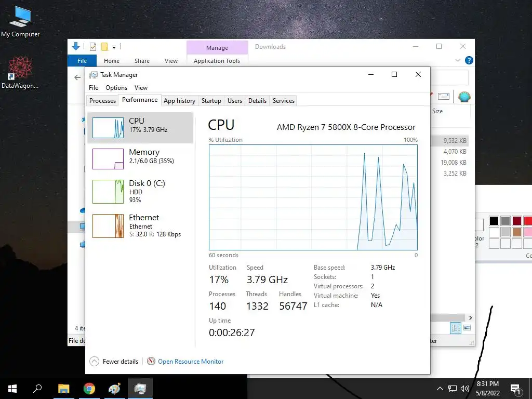532x399 pixels.
Task: Click the blue down-arrow icon in Explorer title bar
Action: (76, 46)
